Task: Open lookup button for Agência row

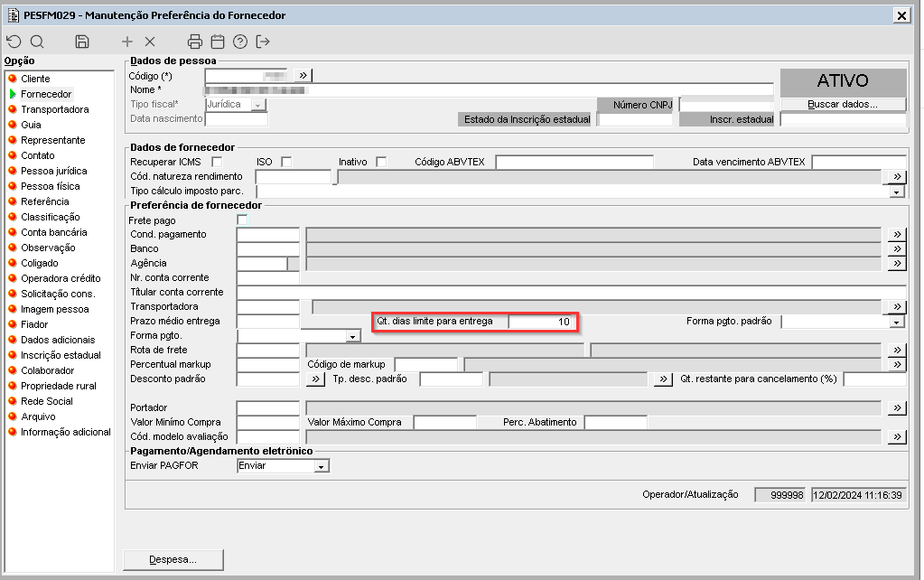Action: (x=896, y=263)
